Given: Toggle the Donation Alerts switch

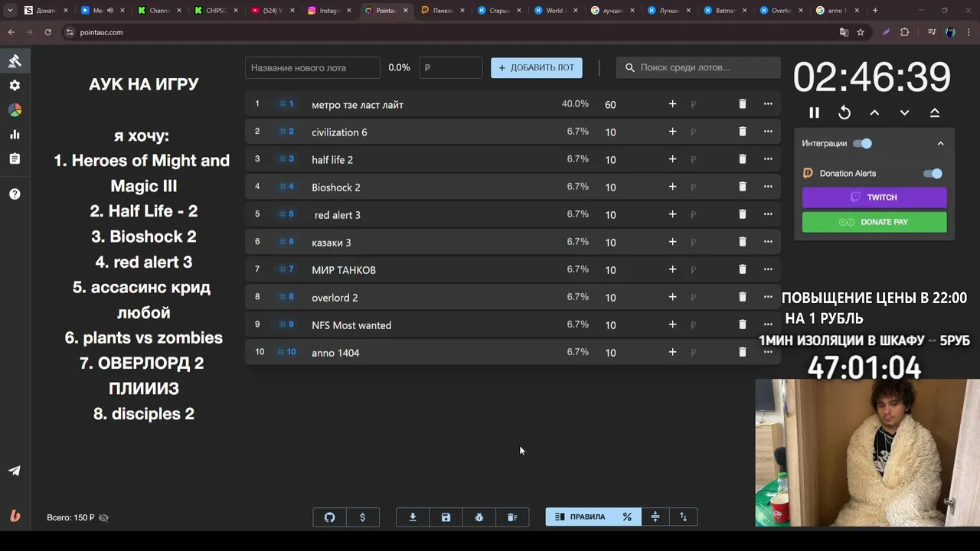Looking at the screenshot, I should coord(933,174).
